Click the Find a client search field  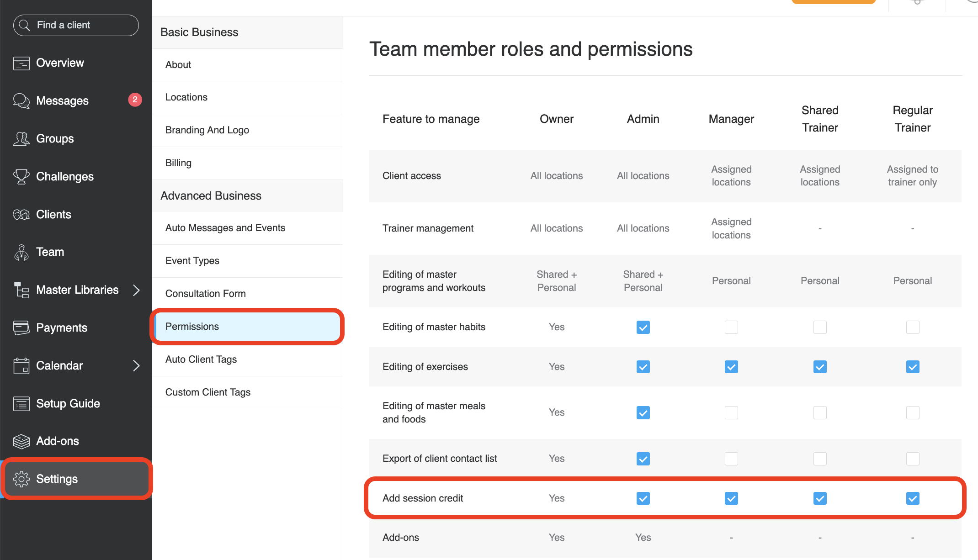coord(76,25)
